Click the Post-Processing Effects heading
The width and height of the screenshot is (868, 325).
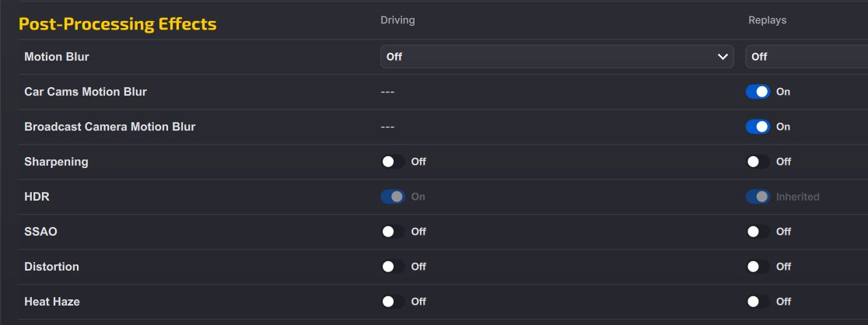pyautogui.click(x=117, y=24)
